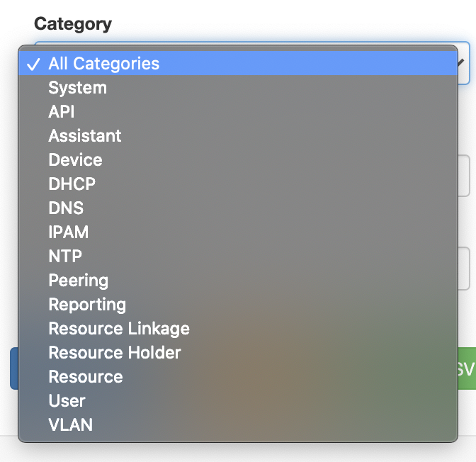
Task: Pick Assistant in the dropdown list
Action: pyautogui.click(x=85, y=136)
